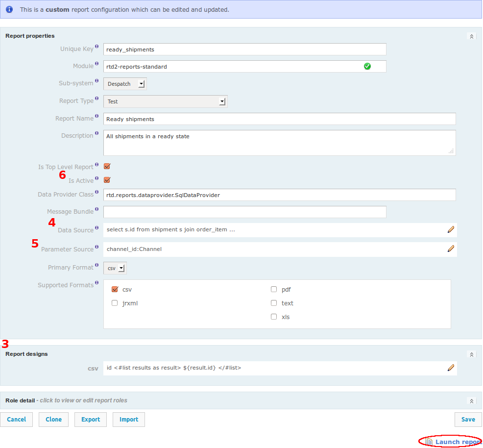This screenshot has width=483, height=448.
Task: Enable the pdf supported format
Action: click(274, 289)
